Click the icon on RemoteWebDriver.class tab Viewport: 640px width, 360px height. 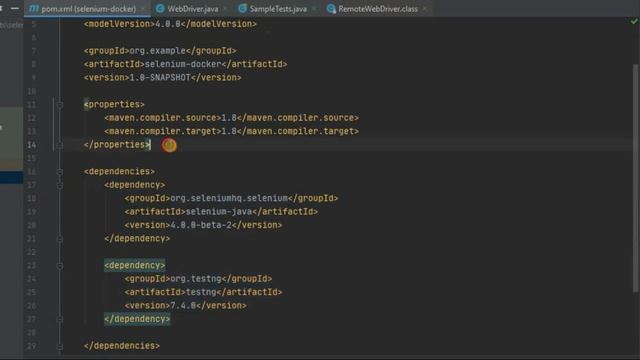tap(331, 9)
